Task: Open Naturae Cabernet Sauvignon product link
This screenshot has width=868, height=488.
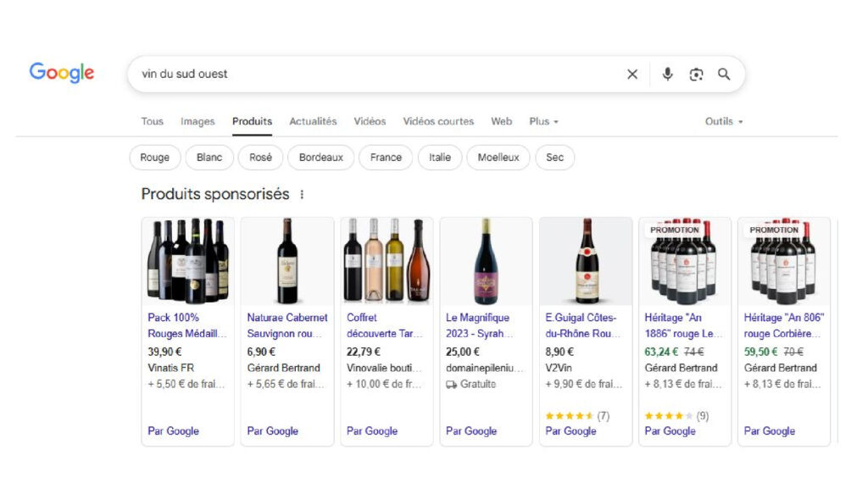Action: [287, 325]
